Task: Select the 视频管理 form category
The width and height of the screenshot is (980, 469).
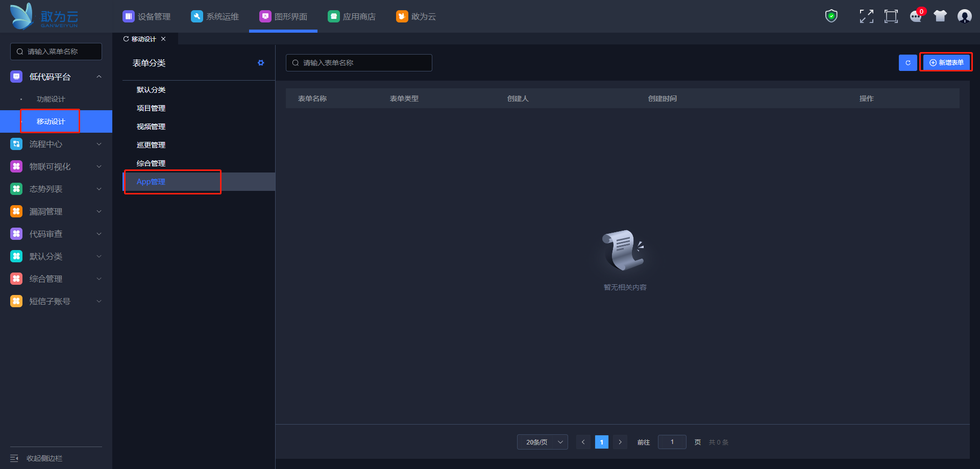Action: [199, 127]
